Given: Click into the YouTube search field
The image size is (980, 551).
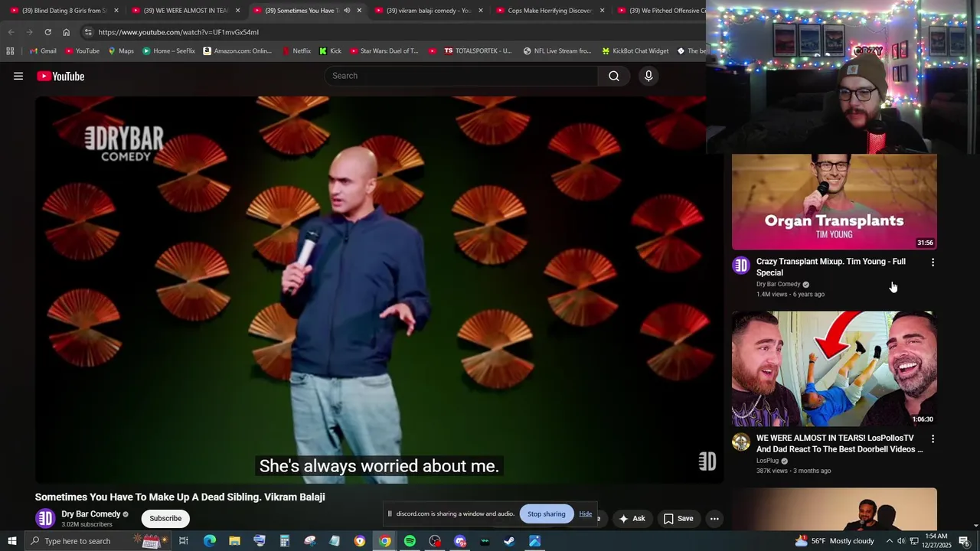Looking at the screenshot, I should coord(462,76).
